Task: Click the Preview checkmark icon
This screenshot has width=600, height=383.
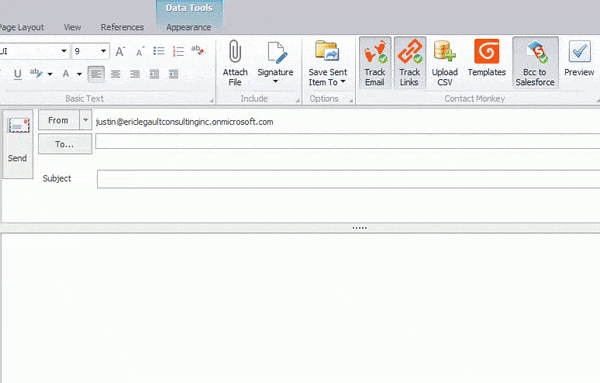Action: coord(579,51)
